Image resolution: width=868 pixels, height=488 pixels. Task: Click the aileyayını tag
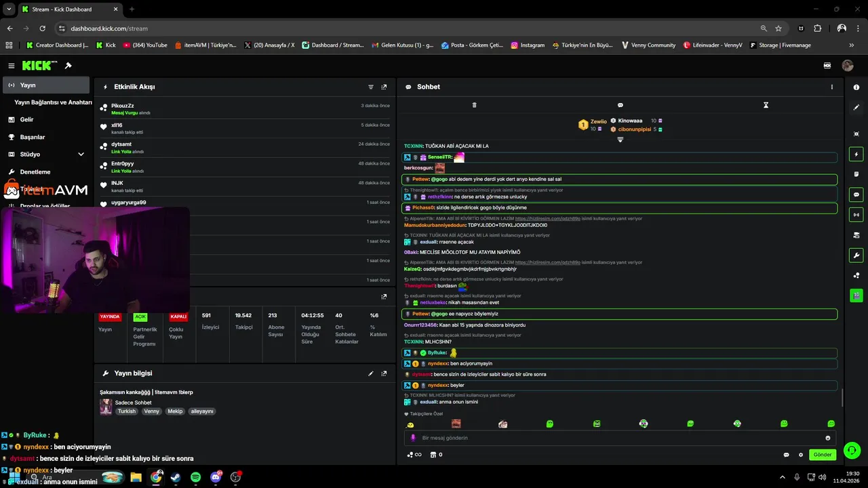202,411
